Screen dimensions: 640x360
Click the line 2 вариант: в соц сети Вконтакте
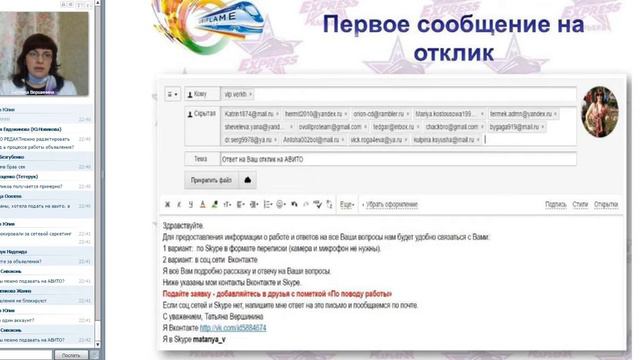(x=210, y=260)
